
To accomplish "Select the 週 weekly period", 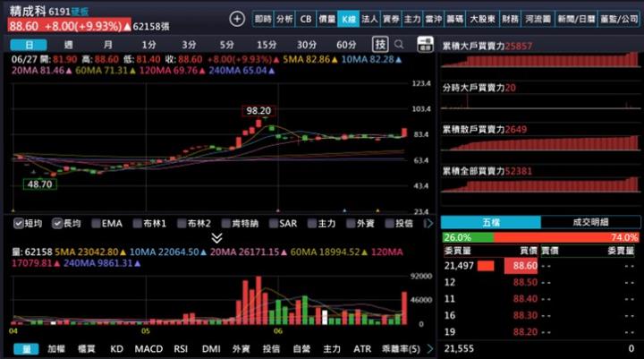I will [69, 45].
